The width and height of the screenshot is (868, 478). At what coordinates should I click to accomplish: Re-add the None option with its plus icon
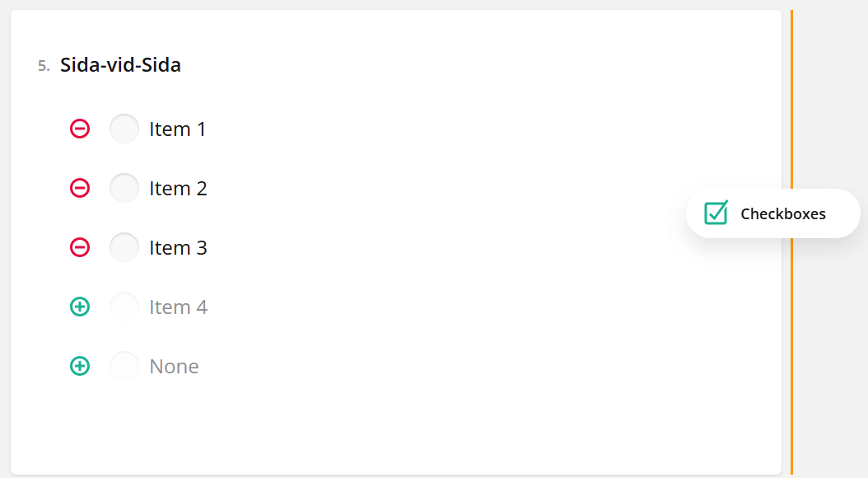79,366
